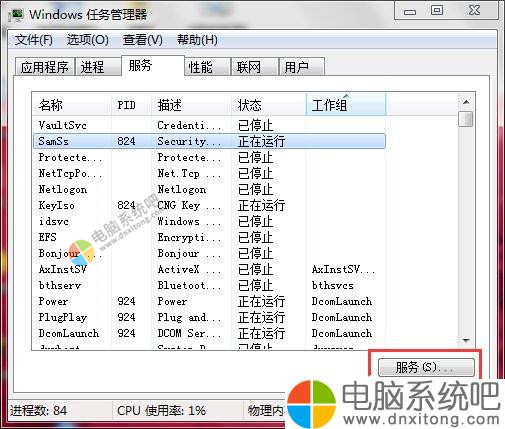Switch to the 进程 tab

(x=98, y=67)
